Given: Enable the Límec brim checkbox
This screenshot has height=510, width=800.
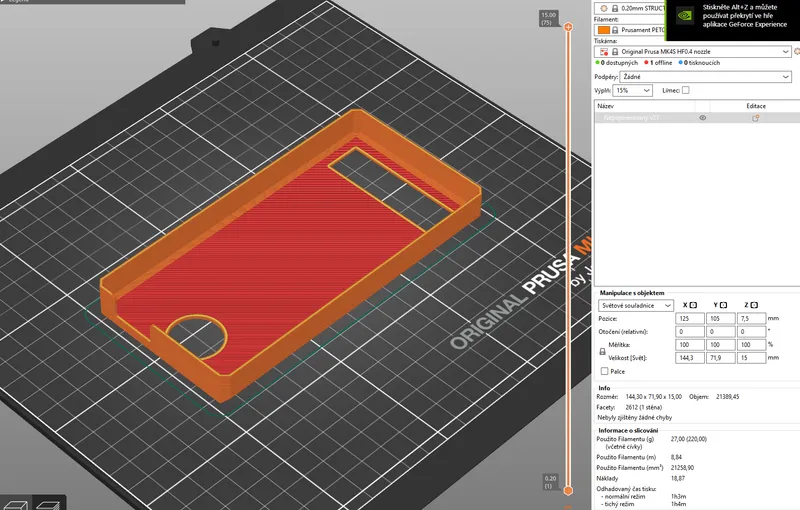Looking at the screenshot, I should [686, 90].
